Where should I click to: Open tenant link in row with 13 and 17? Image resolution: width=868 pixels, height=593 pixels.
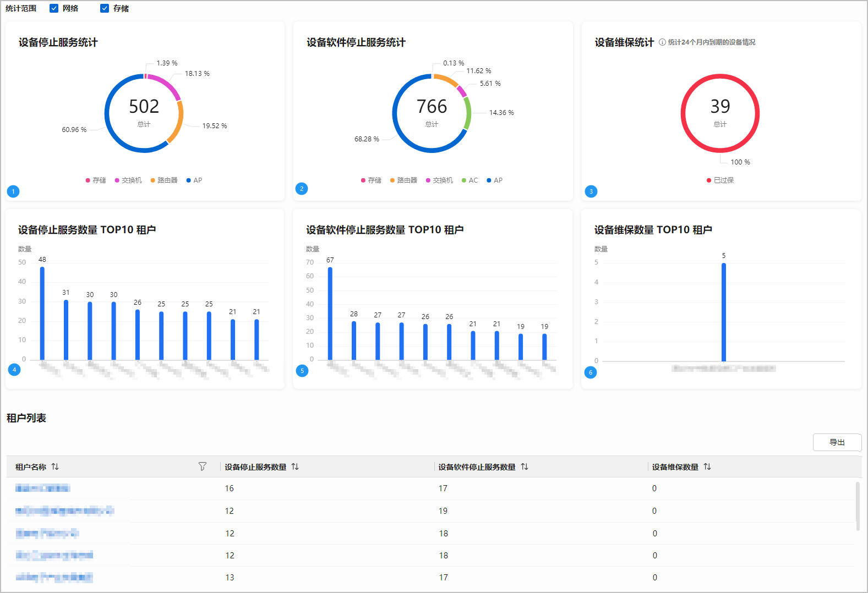click(54, 577)
